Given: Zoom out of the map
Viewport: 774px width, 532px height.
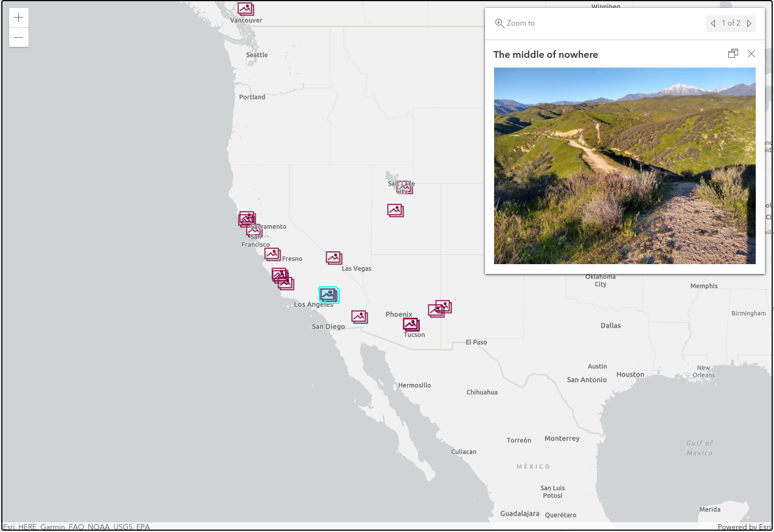Looking at the screenshot, I should coord(19,38).
